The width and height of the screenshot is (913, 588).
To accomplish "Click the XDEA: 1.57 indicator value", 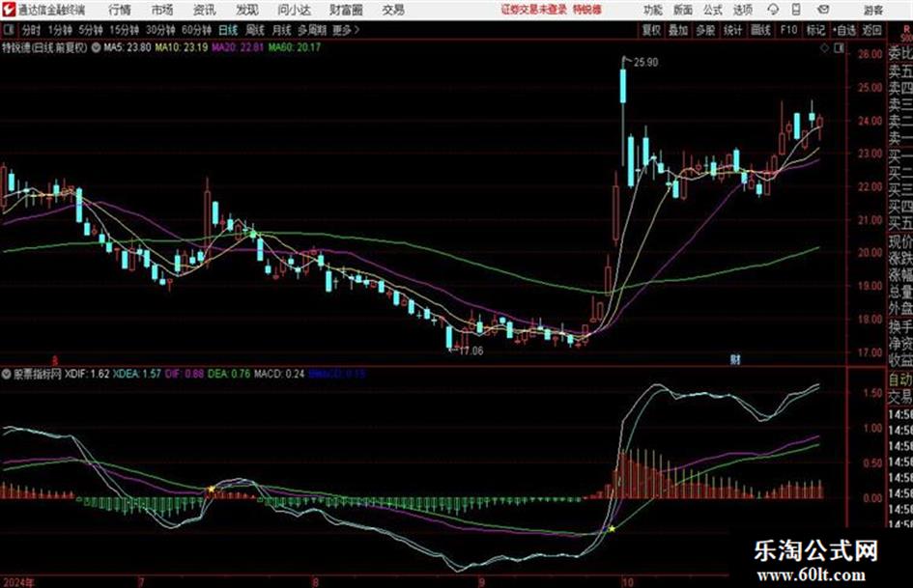I will point(137,374).
